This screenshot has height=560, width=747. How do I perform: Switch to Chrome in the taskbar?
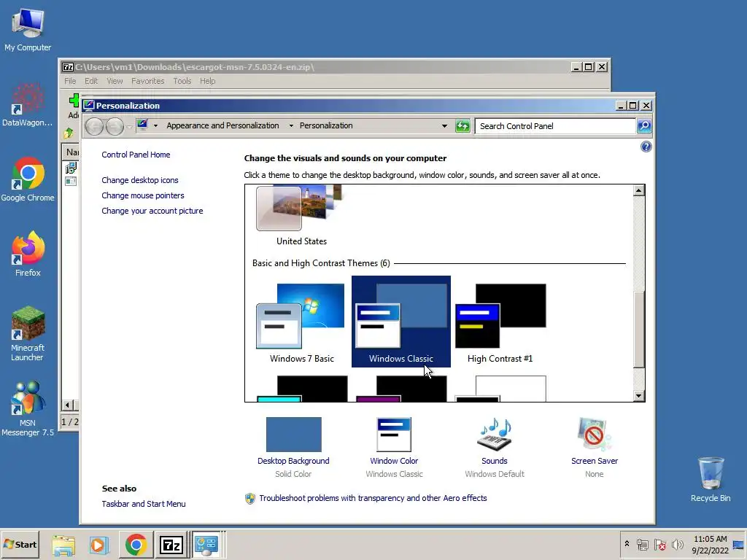(x=136, y=545)
